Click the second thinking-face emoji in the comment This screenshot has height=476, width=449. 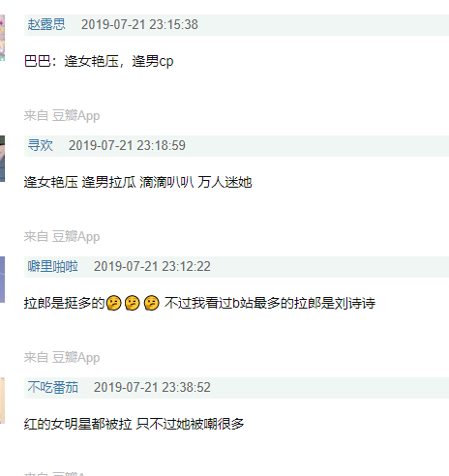click(x=133, y=303)
